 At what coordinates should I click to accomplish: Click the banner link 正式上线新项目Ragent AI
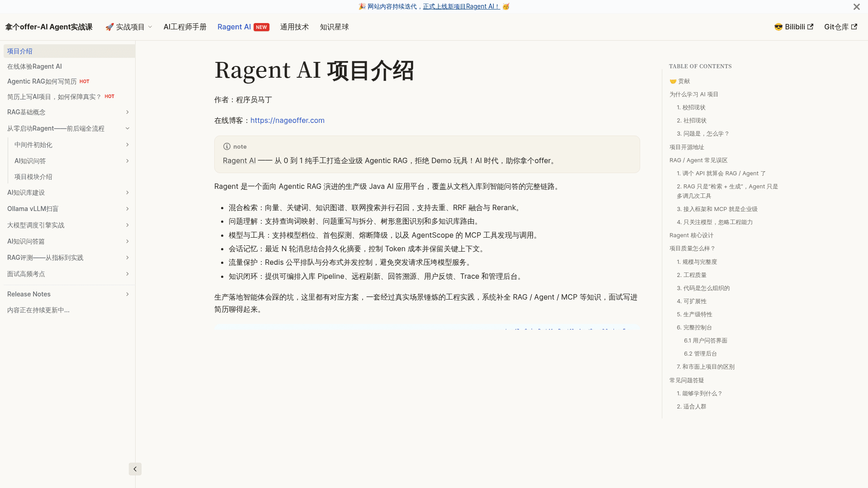[461, 7]
